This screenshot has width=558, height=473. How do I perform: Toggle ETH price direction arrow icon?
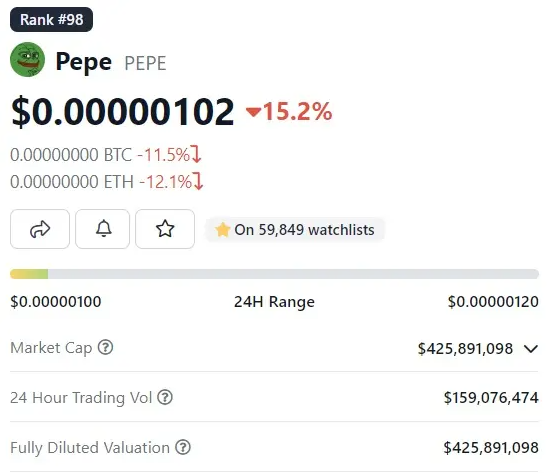point(198,181)
